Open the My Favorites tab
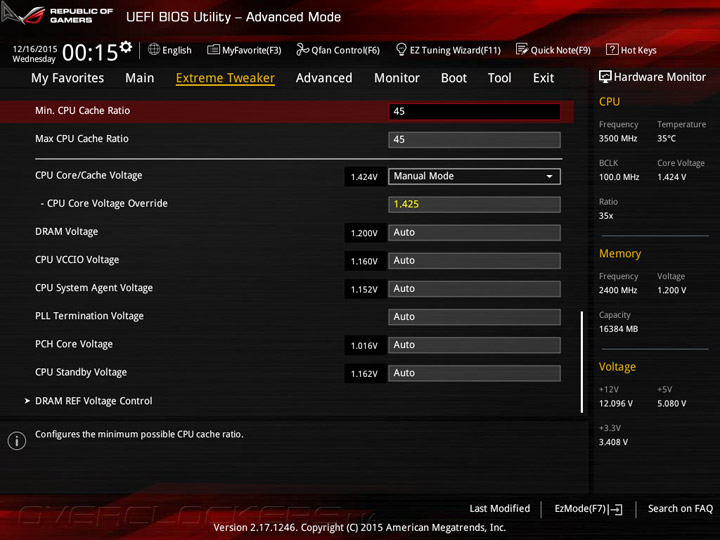This screenshot has height=540, width=720. 68,78
